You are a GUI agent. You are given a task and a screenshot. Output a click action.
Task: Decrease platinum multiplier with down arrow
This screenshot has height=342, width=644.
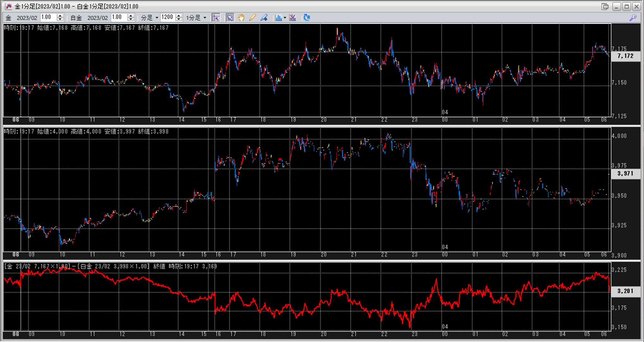[x=131, y=20]
